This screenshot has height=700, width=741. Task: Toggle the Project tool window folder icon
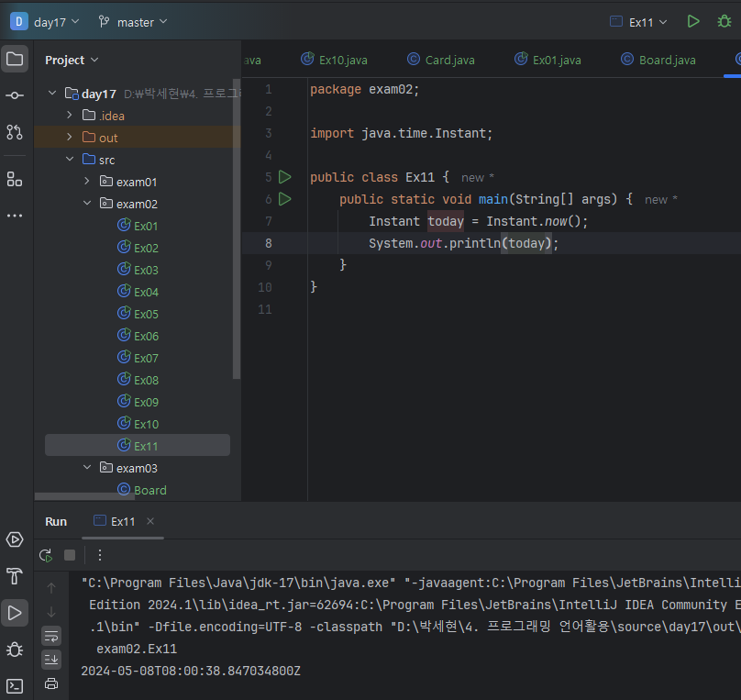click(15, 60)
